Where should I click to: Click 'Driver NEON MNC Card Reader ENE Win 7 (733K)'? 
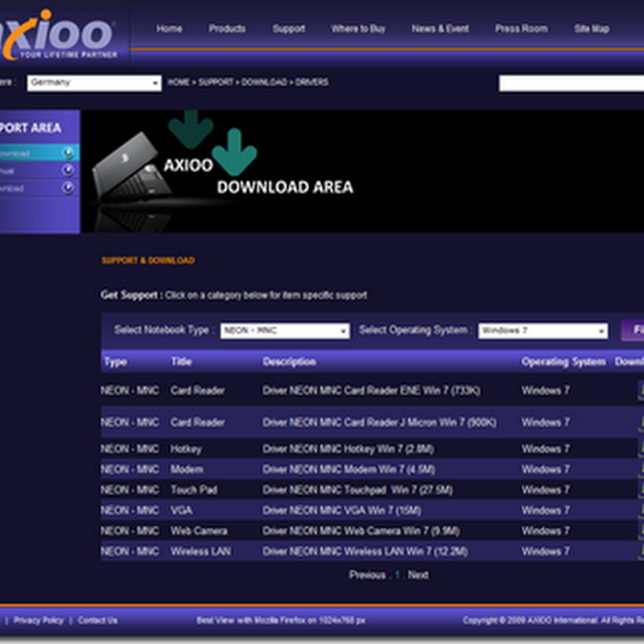coord(371,390)
